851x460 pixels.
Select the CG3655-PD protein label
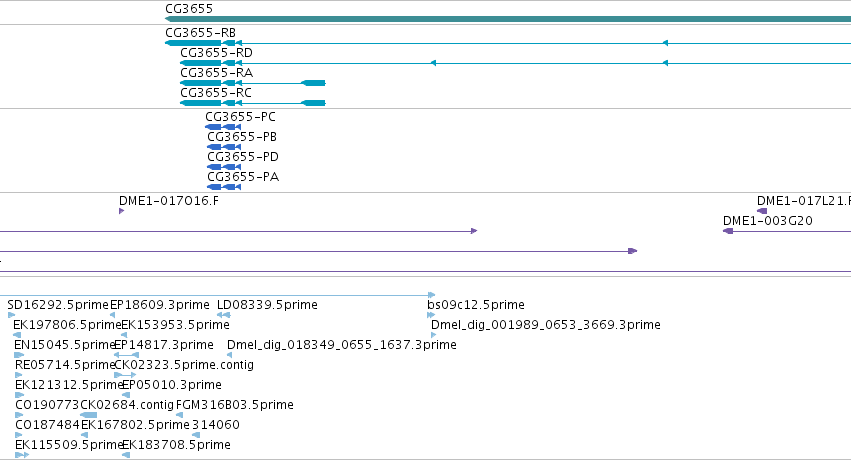(243, 157)
